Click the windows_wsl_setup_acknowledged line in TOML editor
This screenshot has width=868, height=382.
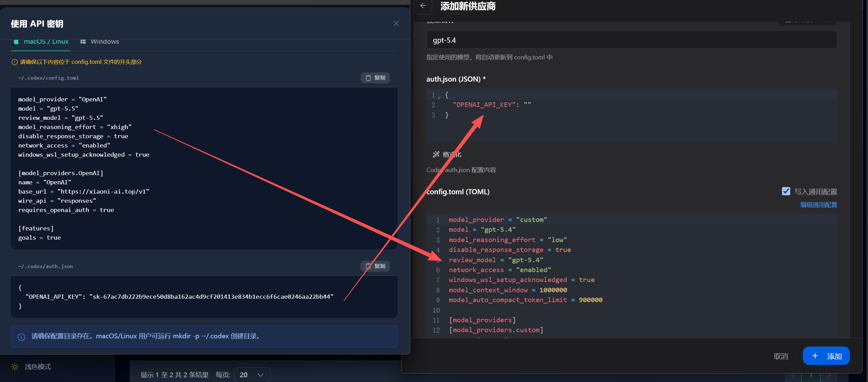522,280
